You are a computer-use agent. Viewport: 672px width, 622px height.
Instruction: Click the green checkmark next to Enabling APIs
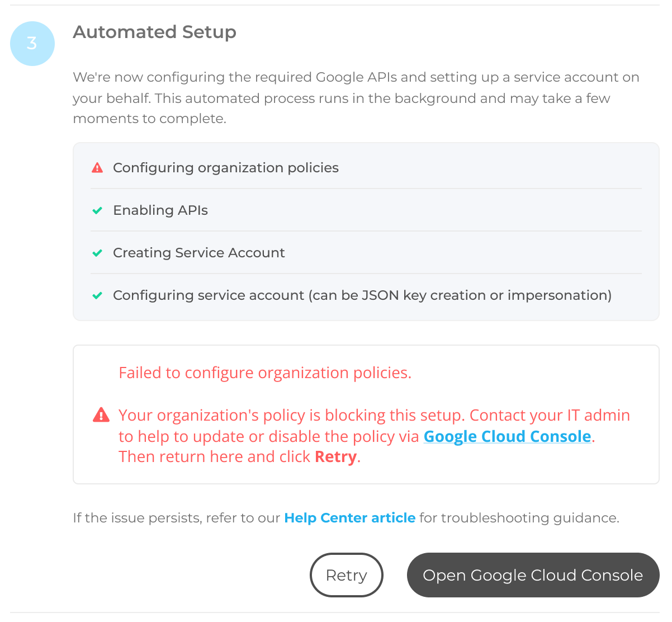pos(97,210)
